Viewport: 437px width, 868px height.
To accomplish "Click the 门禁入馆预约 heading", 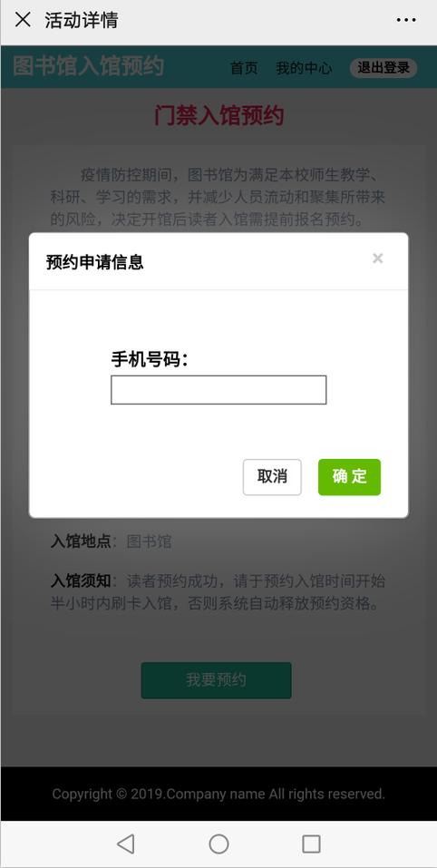I will [x=218, y=116].
